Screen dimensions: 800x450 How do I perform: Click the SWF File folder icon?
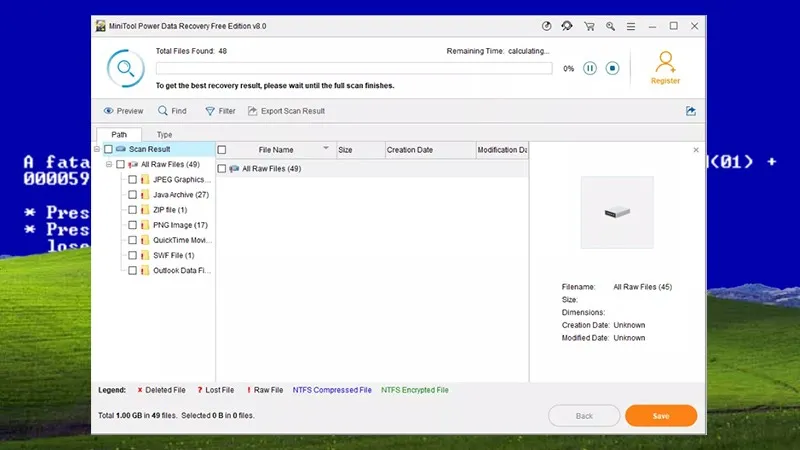(145, 255)
